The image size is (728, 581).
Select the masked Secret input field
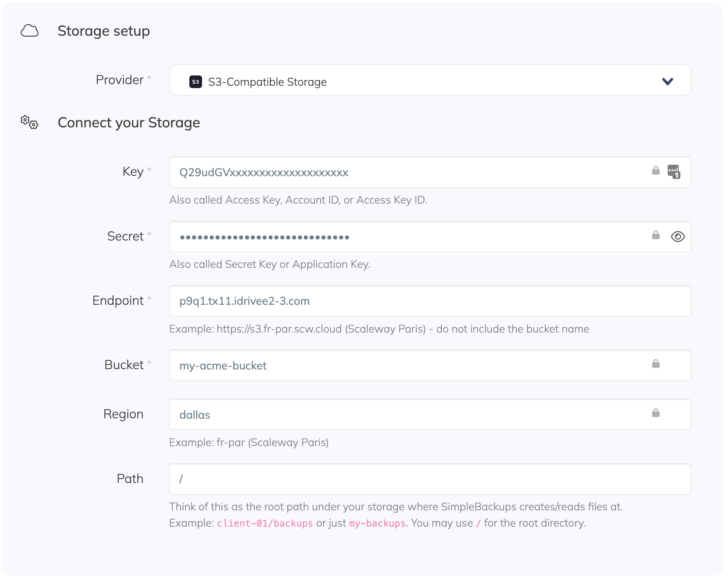pyautogui.click(x=357, y=237)
